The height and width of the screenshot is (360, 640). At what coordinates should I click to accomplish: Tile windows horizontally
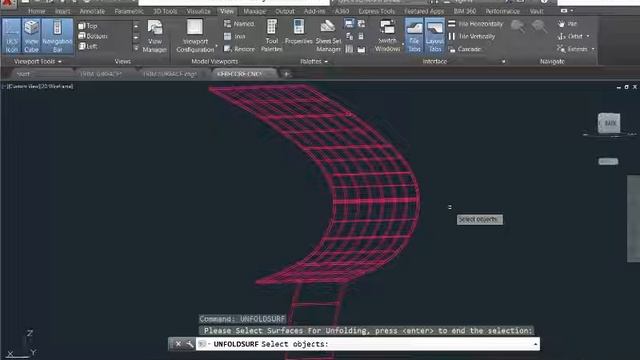476,24
